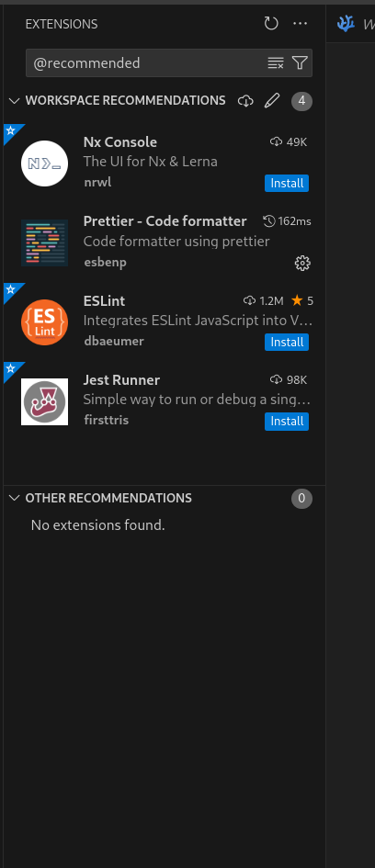The width and height of the screenshot is (375, 868).
Task: Clear the extensions search results
Action: click(276, 63)
